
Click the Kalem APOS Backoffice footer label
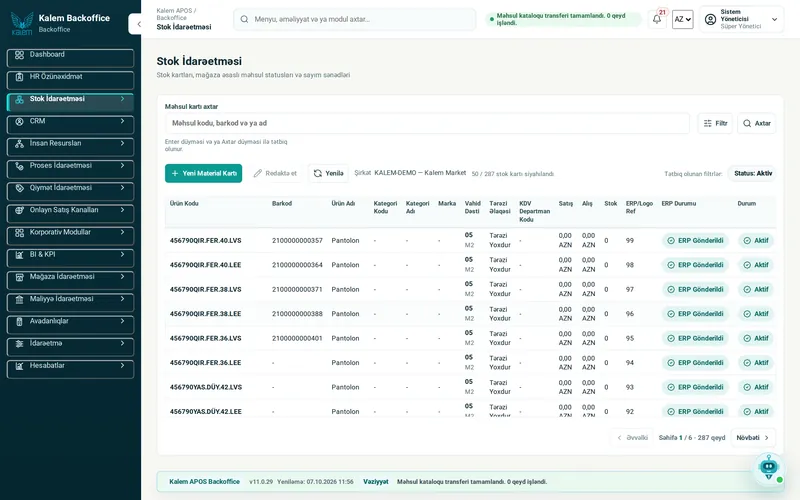point(204,482)
